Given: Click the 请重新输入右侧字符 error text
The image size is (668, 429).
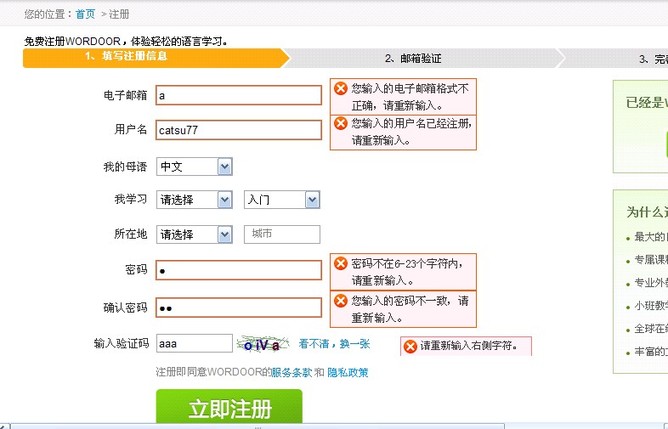Looking at the screenshot, I should point(469,346).
